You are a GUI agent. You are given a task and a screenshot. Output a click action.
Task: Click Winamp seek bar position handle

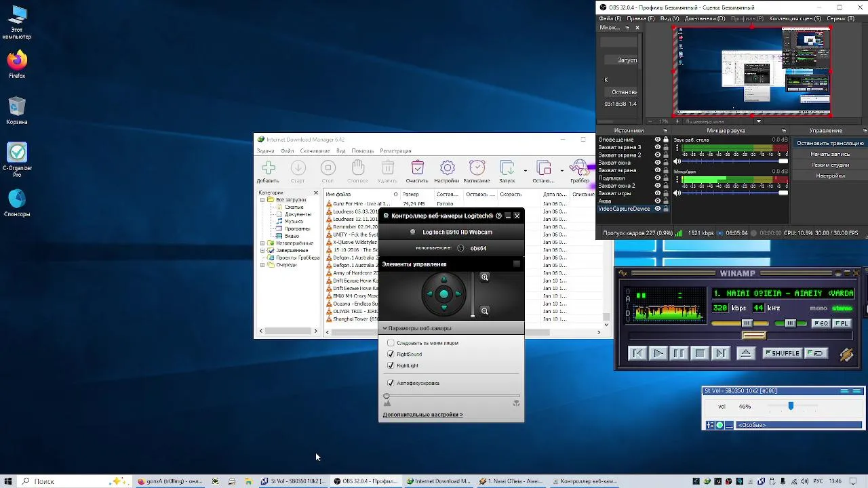(x=753, y=335)
